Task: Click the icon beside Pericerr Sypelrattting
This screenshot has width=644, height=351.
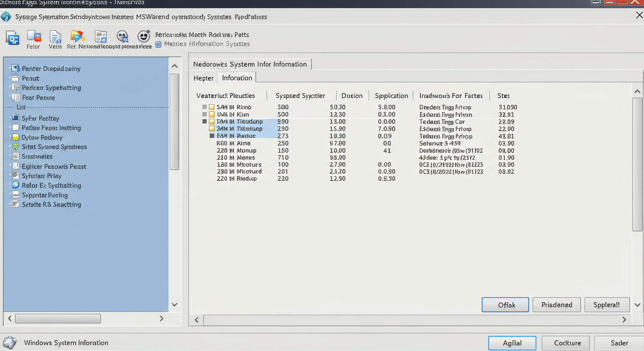Action: [15, 87]
